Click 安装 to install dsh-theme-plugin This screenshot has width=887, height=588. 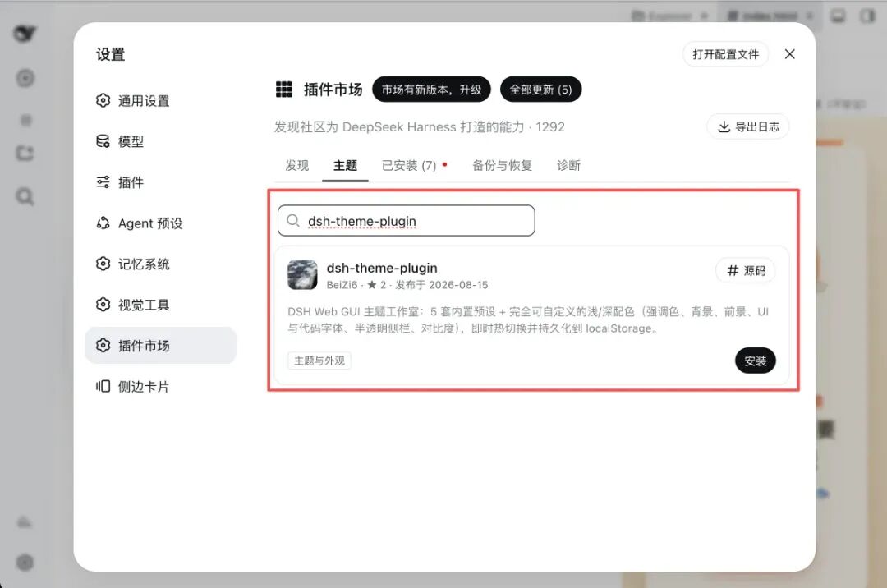tap(756, 361)
